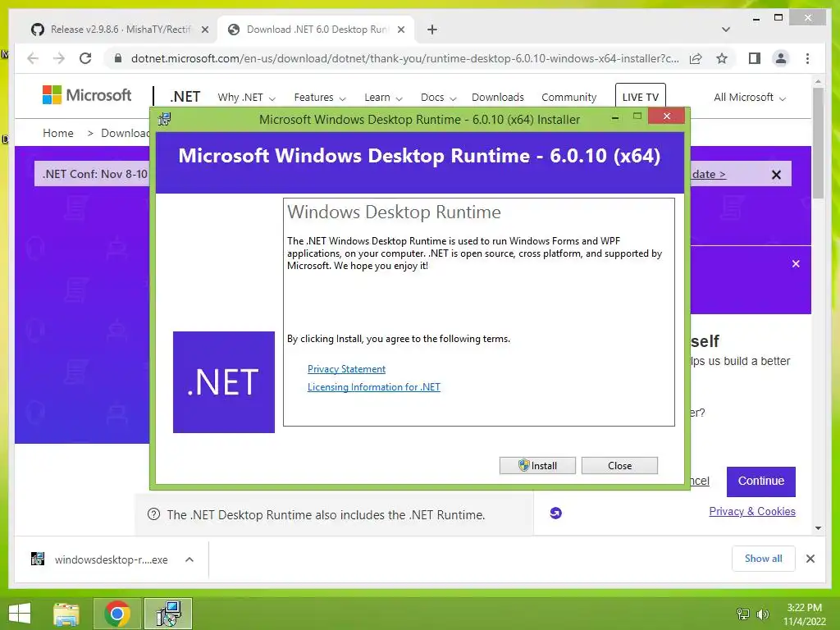Viewport: 840px width, 630px height.
Task: Open Chrome profile avatar menu
Action: pos(781,58)
